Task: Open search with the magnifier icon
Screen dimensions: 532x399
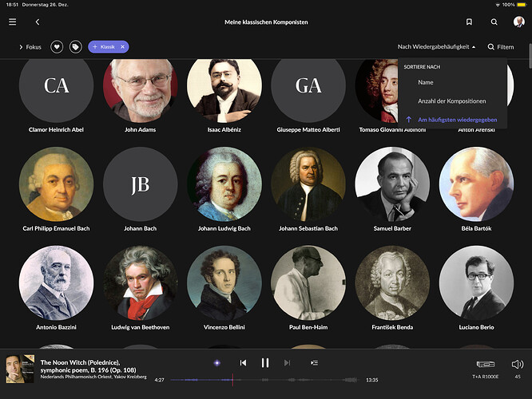Action: 494,22
